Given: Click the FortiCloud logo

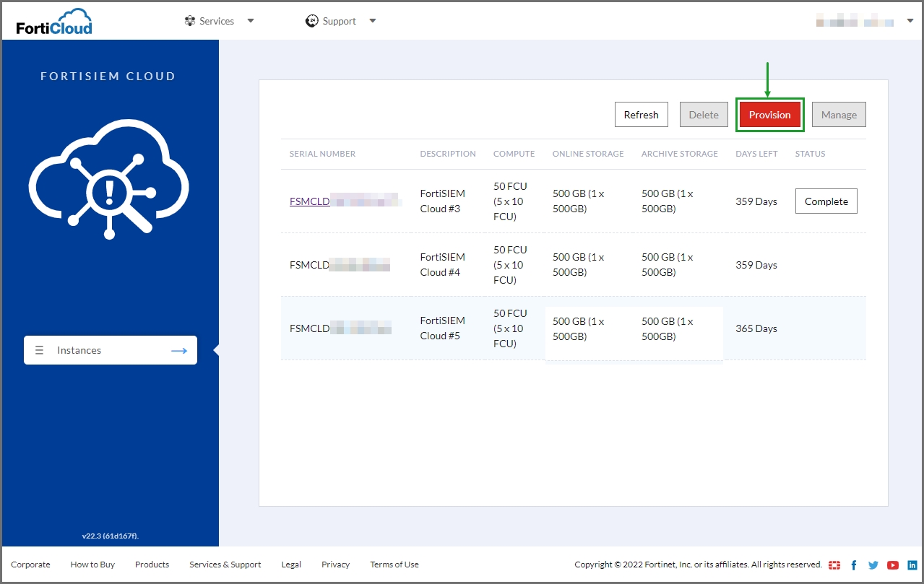Looking at the screenshot, I should pos(54,22).
